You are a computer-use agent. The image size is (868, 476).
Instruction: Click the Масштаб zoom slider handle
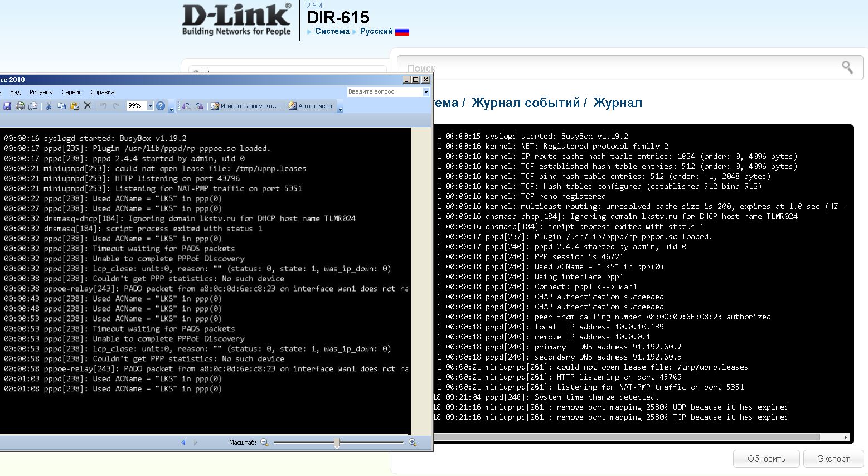[x=337, y=443]
